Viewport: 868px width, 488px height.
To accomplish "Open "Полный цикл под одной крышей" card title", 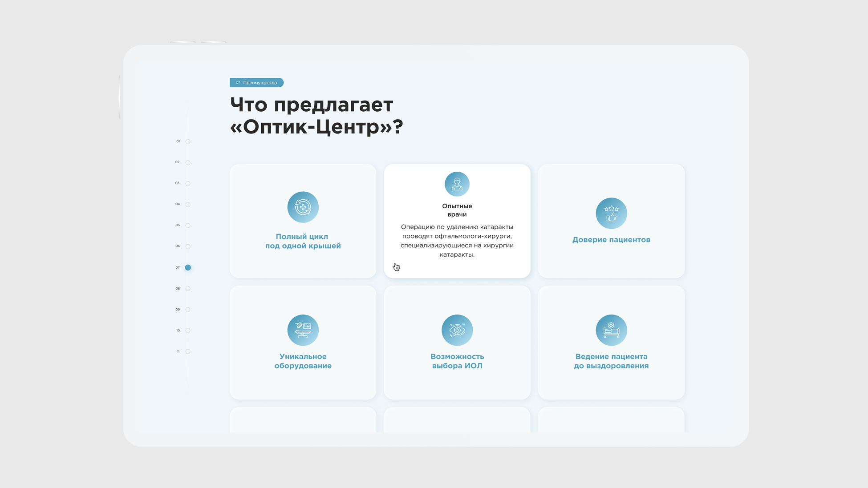I will (303, 241).
